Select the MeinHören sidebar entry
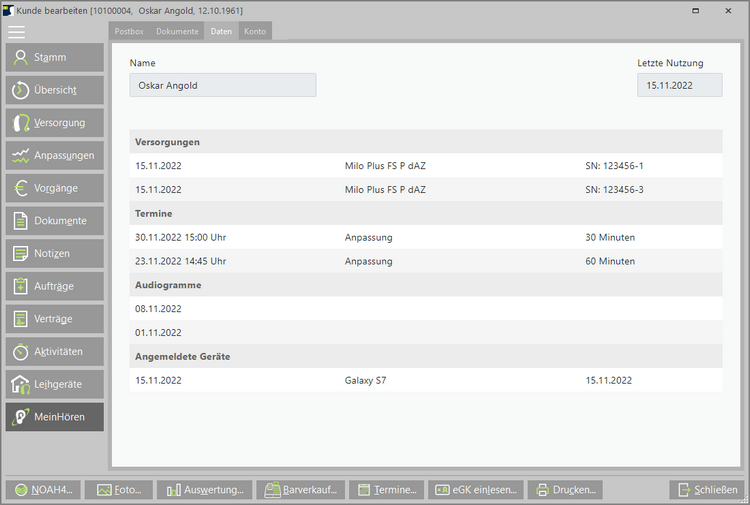This screenshot has width=750, height=505. pyautogui.click(x=54, y=417)
